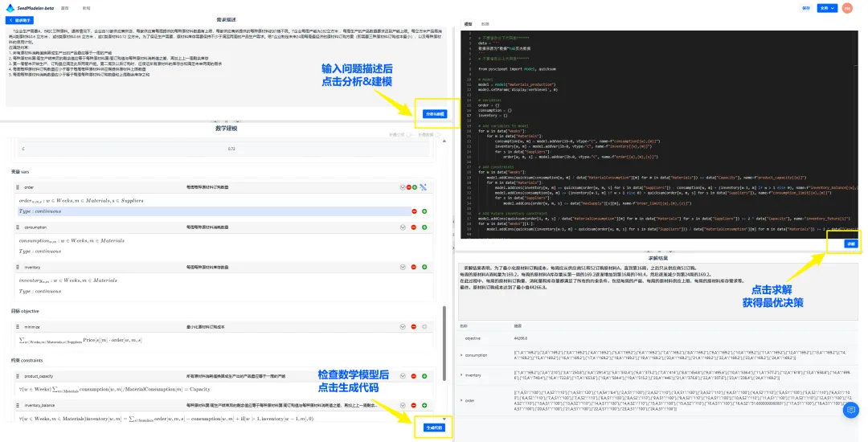Add a line after highlighted Type: continuous
The height and width of the screenshot is (442, 868).
click(x=424, y=211)
